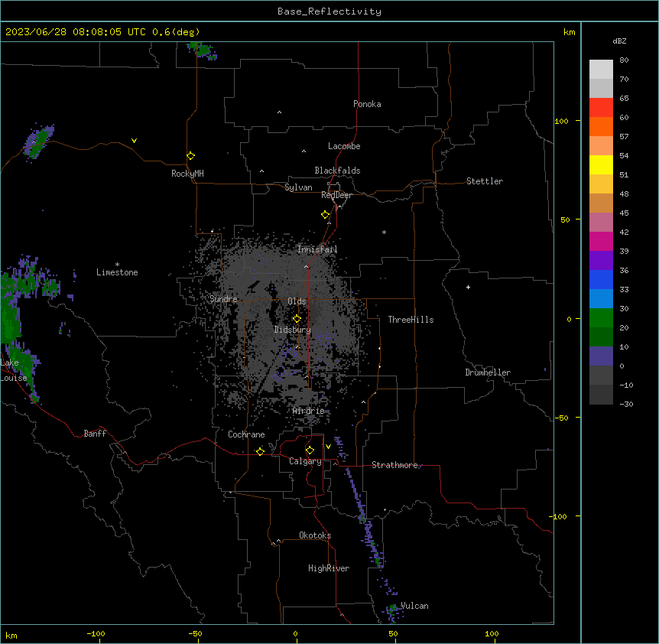Screen dimensions: 659x644
Task: Pick the magenta 42 dBZ legend swatch
Action: coord(601,241)
